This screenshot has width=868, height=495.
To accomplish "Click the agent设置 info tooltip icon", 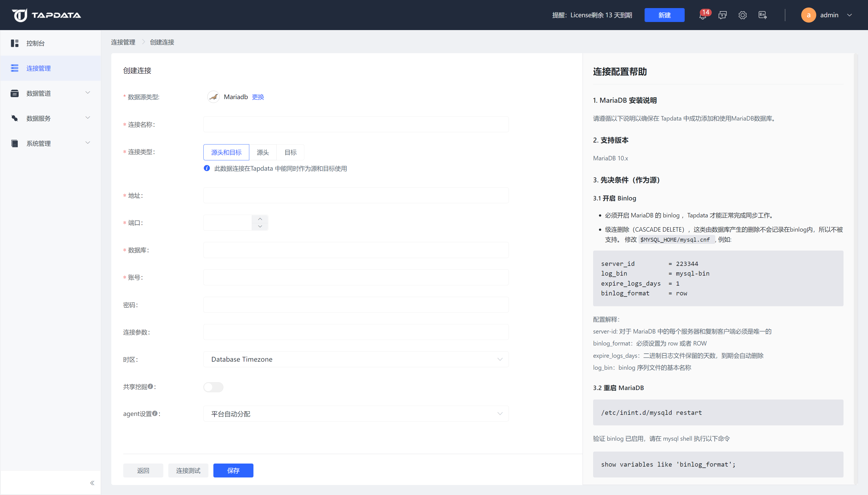I will click(x=155, y=413).
